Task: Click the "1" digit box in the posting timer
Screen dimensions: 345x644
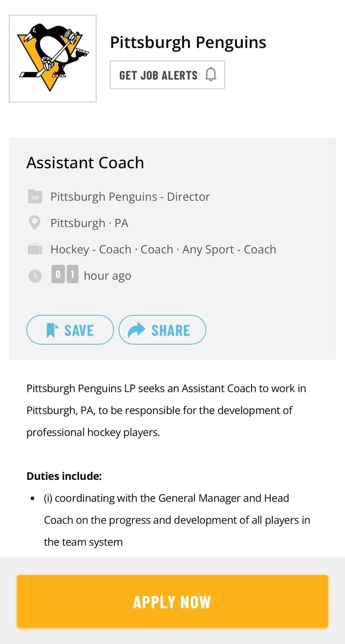Action: pyautogui.click(x=73, y=274)
